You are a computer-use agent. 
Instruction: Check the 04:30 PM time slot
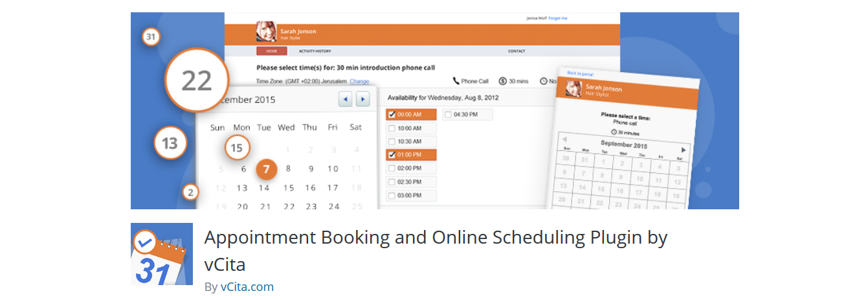(449, 115)
